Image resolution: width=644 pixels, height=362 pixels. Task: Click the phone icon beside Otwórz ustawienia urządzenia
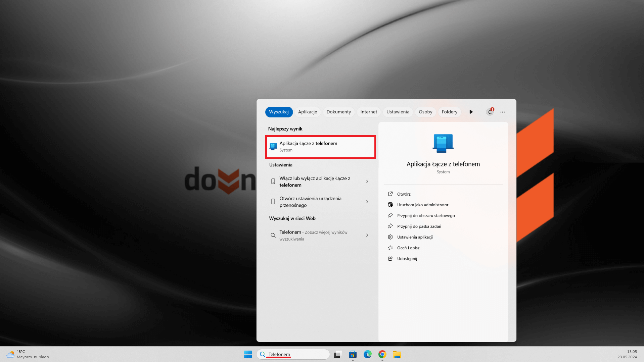[x=273, y=202]
